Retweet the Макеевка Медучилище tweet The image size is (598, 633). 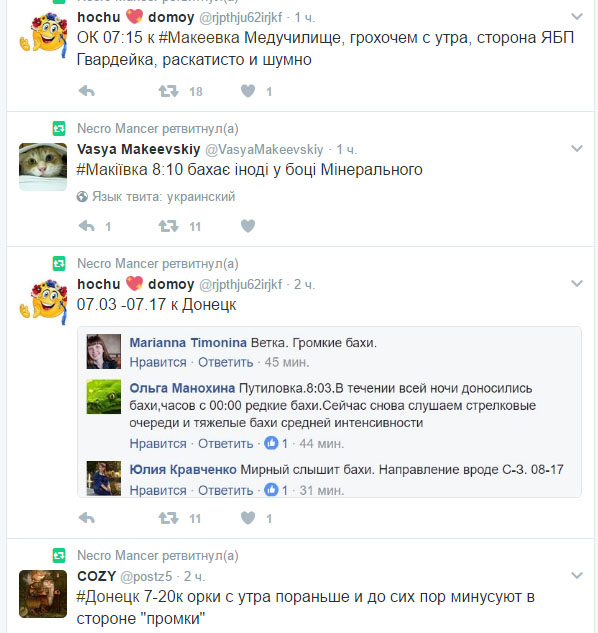click(168, 91)
